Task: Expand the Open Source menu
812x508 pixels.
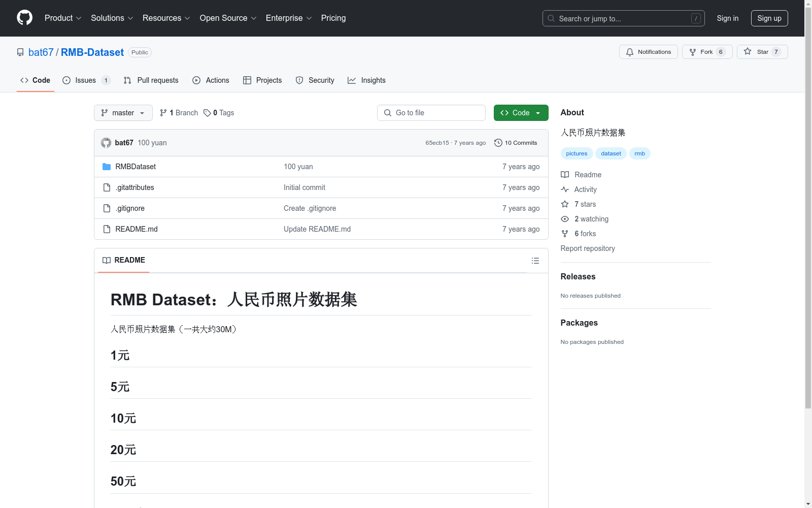Action: (228, 18)
